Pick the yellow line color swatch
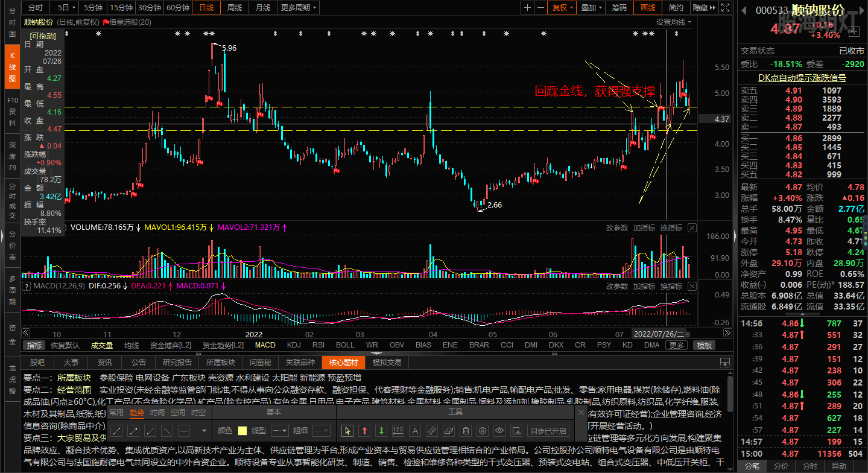 (242, 431)
